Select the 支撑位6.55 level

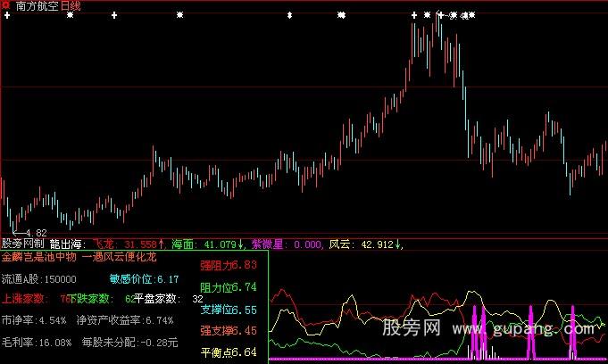pyautogui.click(x=229, y=310)
